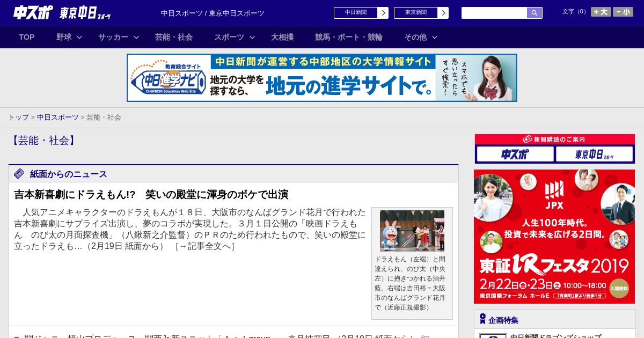The image size is (644, 338).
Task: Expand the サッカー dropdown chevron
Action: tap(136, 37)
